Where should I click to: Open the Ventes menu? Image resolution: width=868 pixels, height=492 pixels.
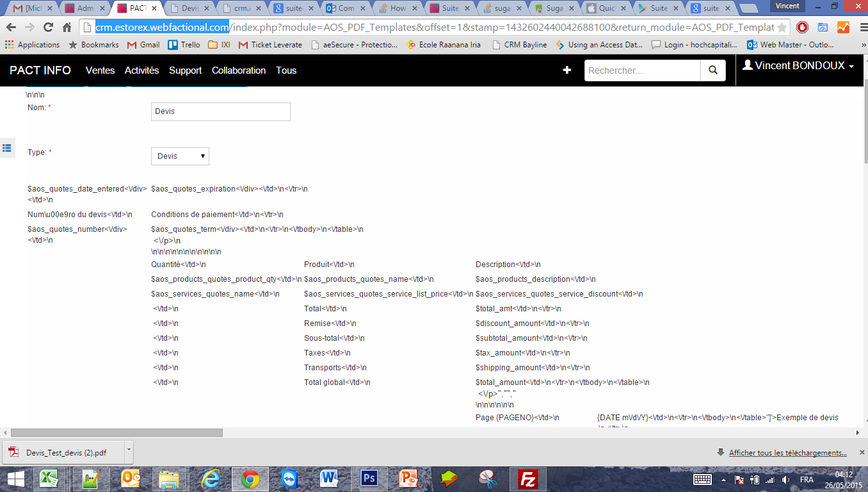[x=100, y=70]
